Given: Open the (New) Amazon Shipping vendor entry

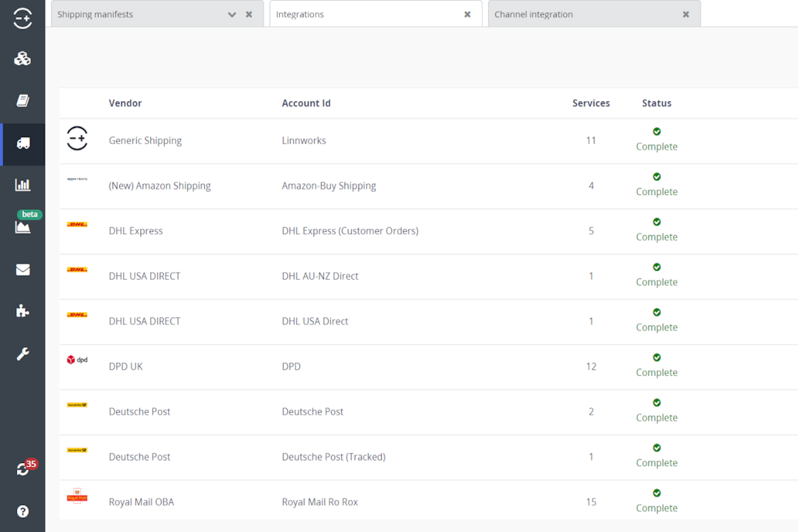Looking at the screenshot, I should pos(160,186).
